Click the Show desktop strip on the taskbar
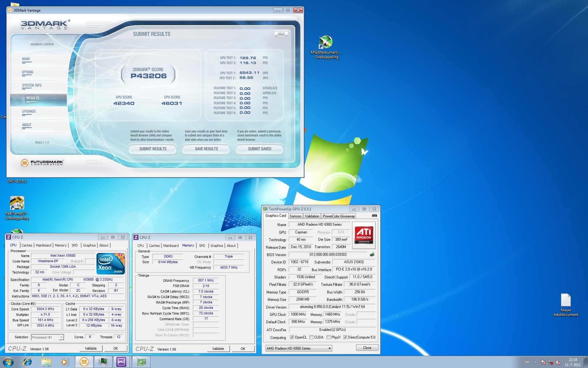The image size is (588, 368). coord(586,362)
